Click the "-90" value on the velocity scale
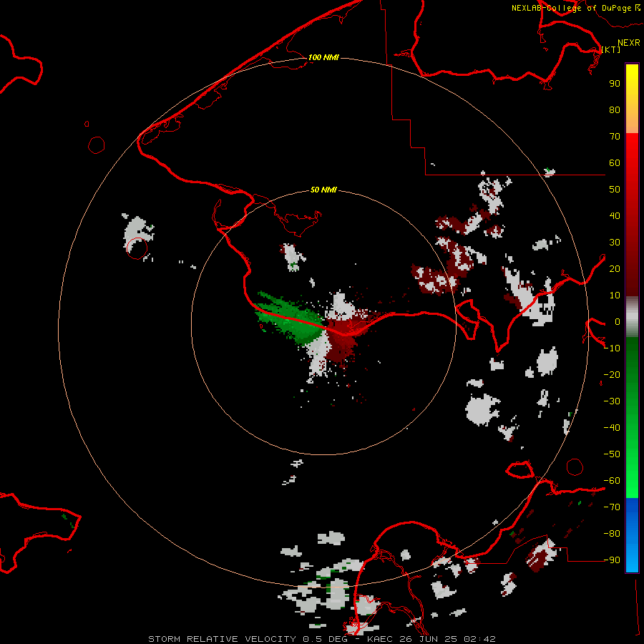644x644 pixels. (612, 560)
